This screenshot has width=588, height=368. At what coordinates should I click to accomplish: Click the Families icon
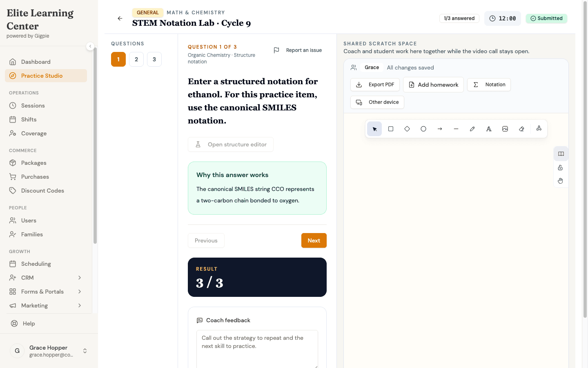pyautogui.click(x=13, y=234)
